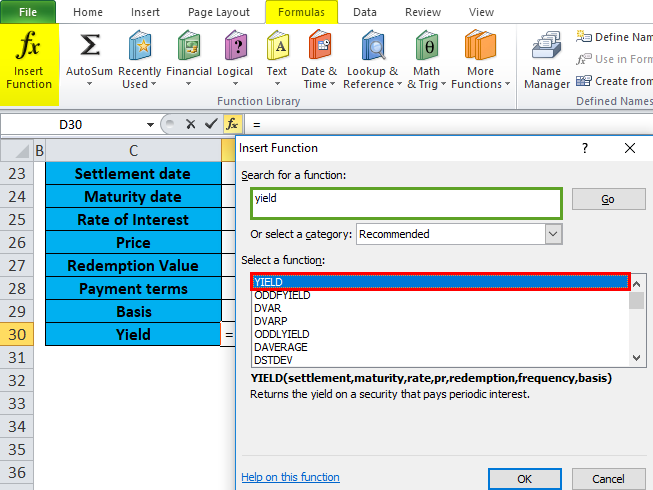Click the search for a function field
The width and height of the screenshot is (653, 490).
(406, 203)
